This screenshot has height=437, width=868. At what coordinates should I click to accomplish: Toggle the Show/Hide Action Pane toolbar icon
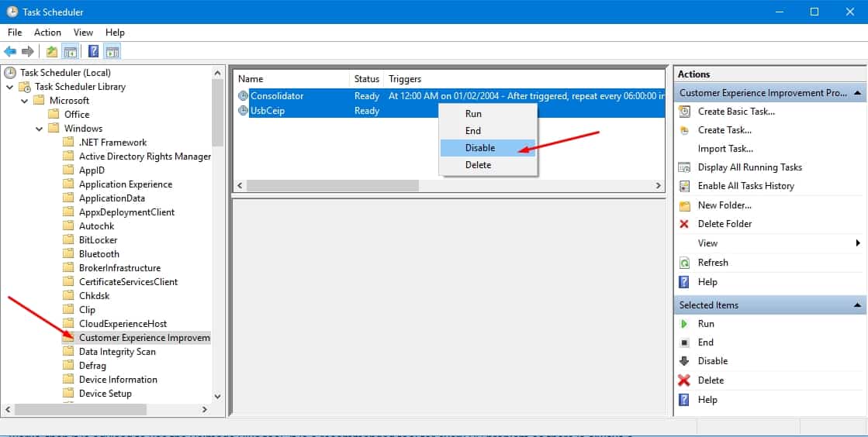tap(112, 51)
